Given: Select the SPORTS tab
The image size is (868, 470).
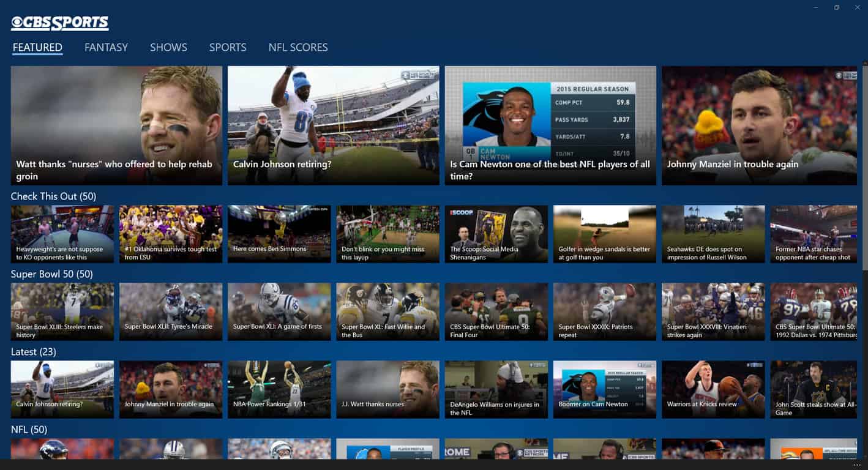Looking at the screenshot, I should point(228,47).
